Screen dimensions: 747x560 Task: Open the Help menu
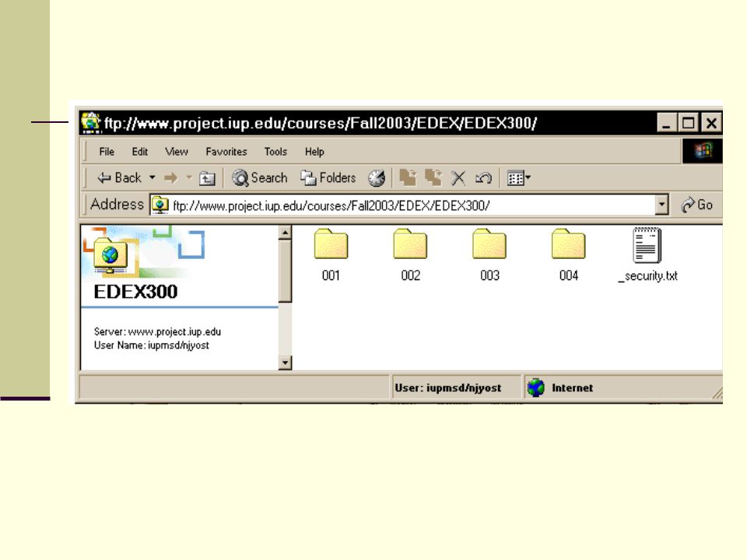pyautogui.click(x=314, y=152)
